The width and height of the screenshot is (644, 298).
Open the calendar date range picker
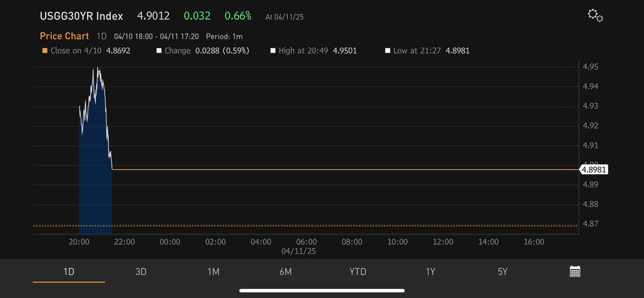click(575, 271)
